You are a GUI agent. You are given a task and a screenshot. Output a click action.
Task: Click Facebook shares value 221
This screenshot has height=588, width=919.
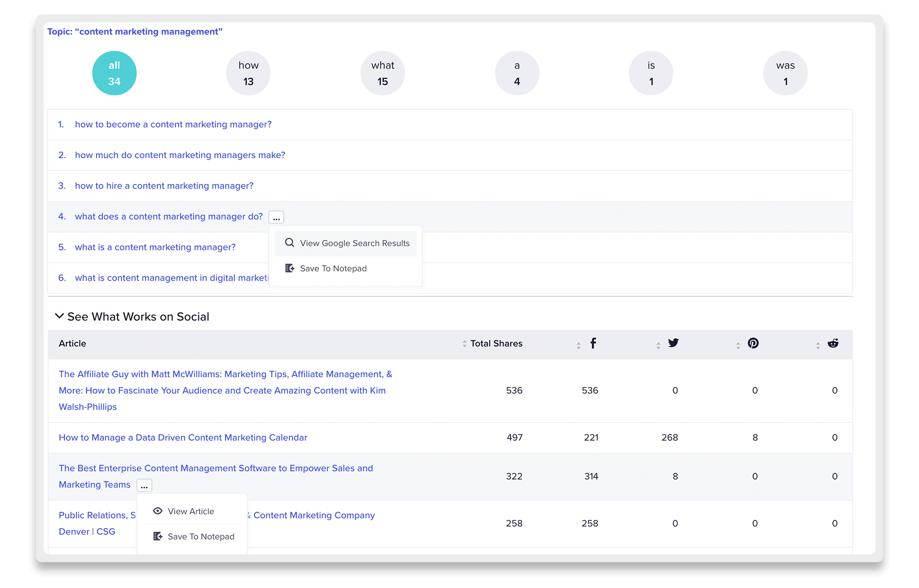click(x=591, y=438)
